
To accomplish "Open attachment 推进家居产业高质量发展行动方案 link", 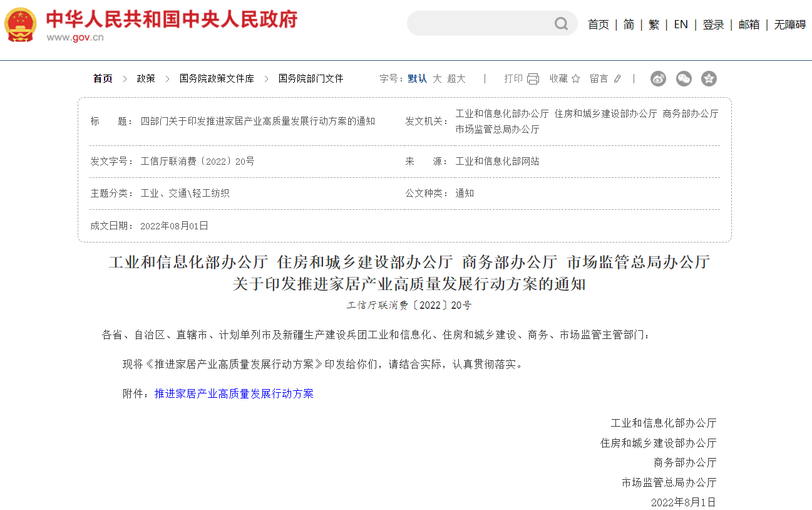I will pos(234,393).
